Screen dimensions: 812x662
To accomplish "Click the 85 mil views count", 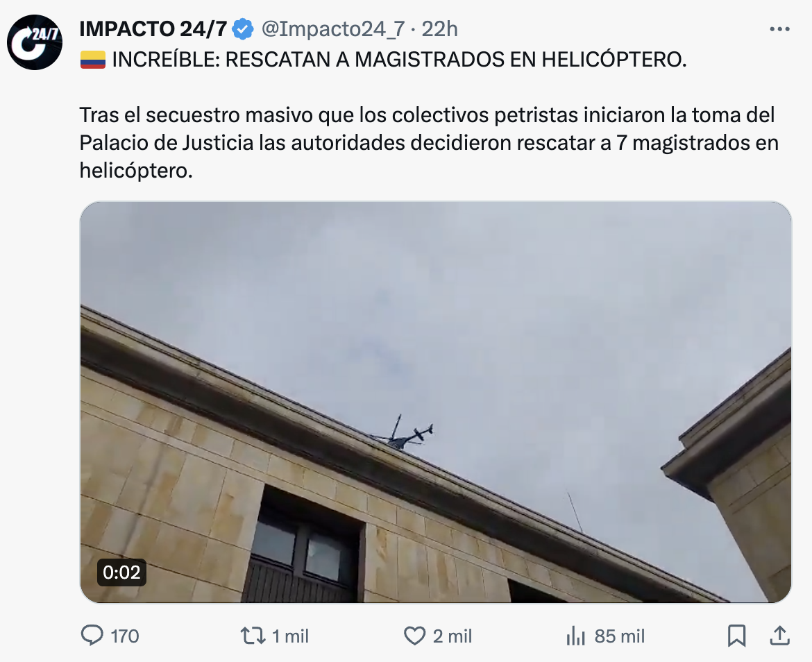I will tap(620, 636).
